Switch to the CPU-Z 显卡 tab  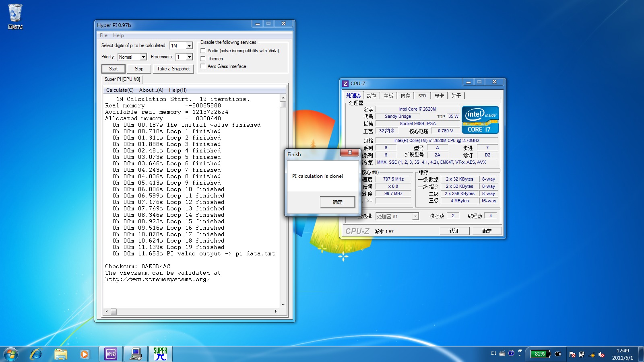point(439,96)
